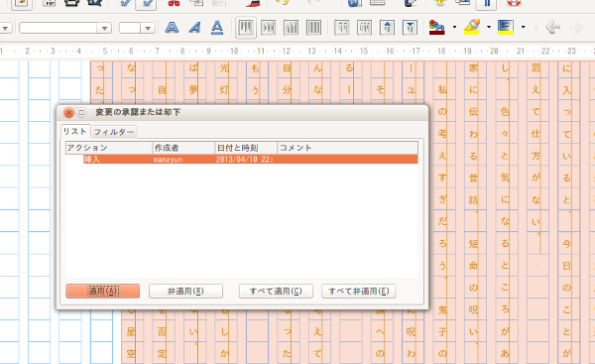Sort by 作成者 column header
Image resolution: width=595 pixels, height=364 pixels.
click(183, 148)
